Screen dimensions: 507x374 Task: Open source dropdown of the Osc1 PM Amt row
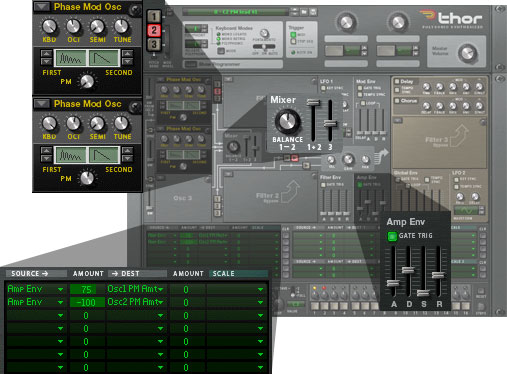[60, 289]
